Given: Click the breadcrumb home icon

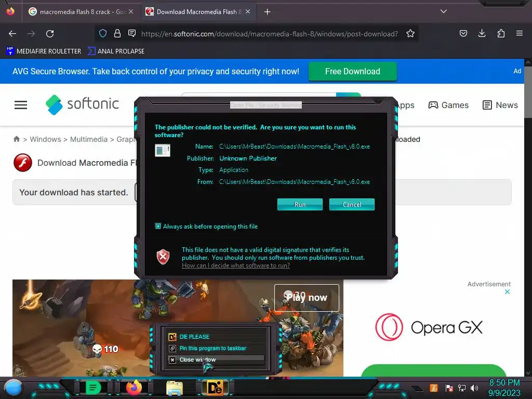Looking at the screenshot, I should pos(16,139).
